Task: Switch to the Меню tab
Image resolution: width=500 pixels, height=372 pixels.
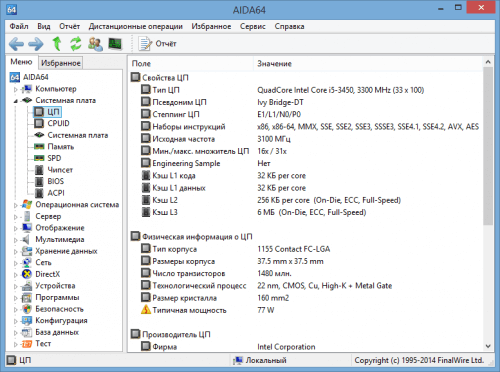Action: (21, 62)
